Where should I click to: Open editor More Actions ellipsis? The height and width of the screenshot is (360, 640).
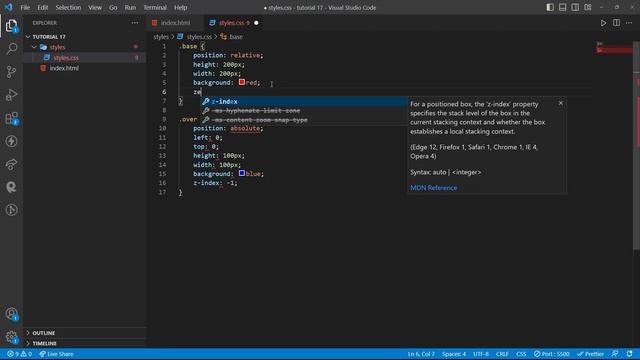[629, 23]
